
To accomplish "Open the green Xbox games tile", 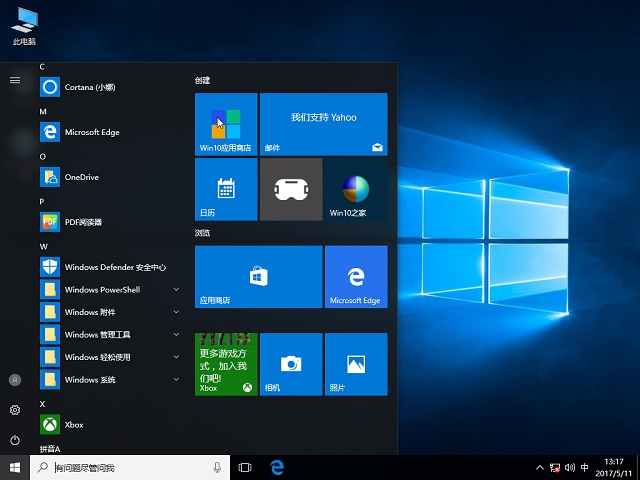I will [x=226, y=364].
